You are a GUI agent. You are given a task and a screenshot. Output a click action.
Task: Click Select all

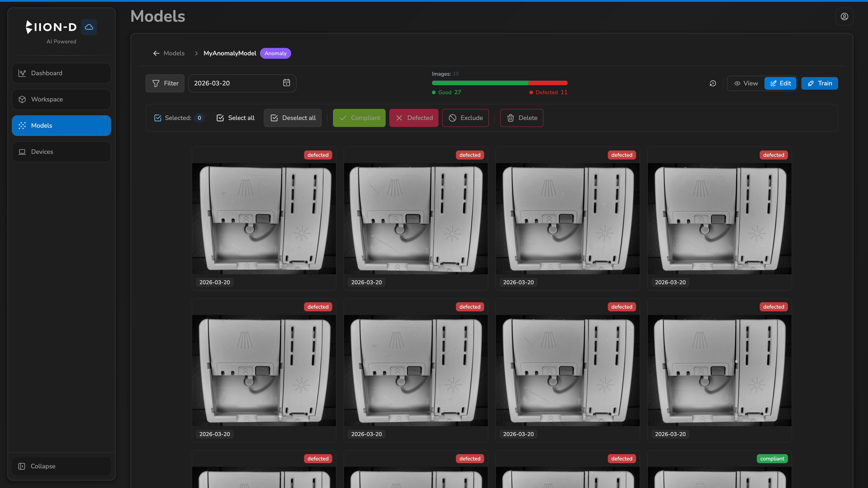[x=236, y=118]
